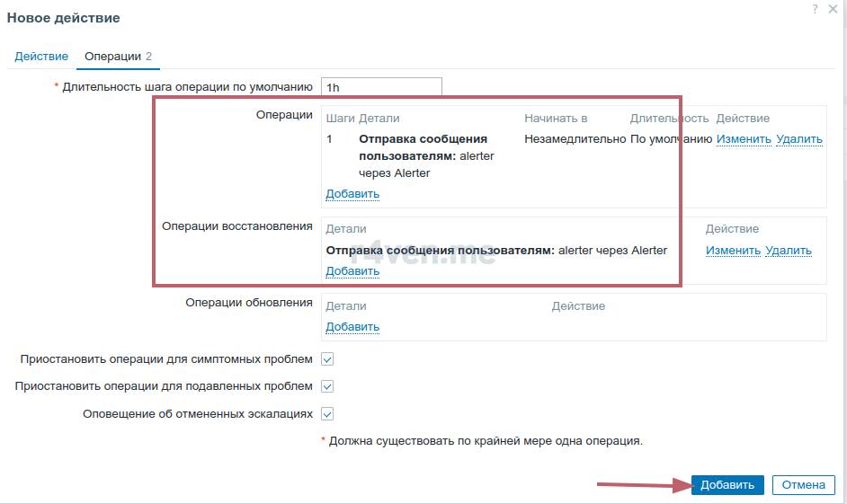This screenshot has height=504, width=847.
Task: Close the Новое действие dialog with X
Action: point(835,7)
